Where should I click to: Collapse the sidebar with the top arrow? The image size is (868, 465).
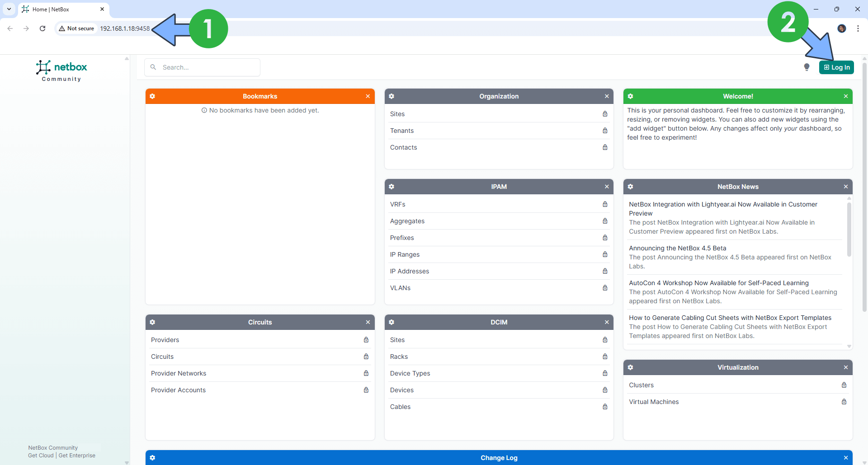tap(127, 58)
